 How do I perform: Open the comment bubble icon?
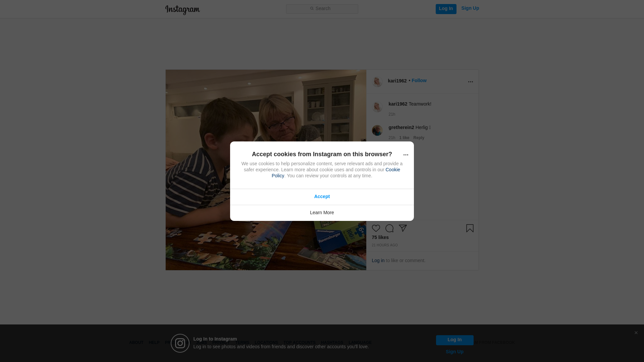389,228
